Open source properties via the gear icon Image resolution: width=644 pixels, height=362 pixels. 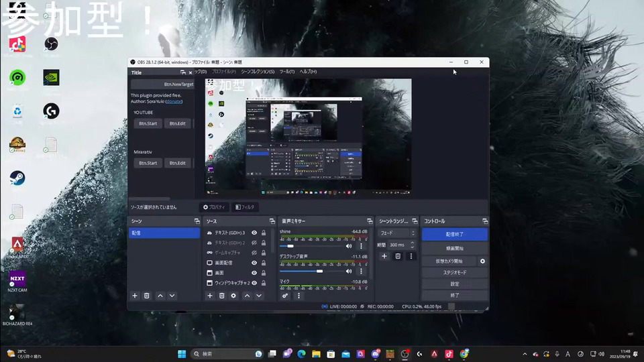click(x=233, y=296)
